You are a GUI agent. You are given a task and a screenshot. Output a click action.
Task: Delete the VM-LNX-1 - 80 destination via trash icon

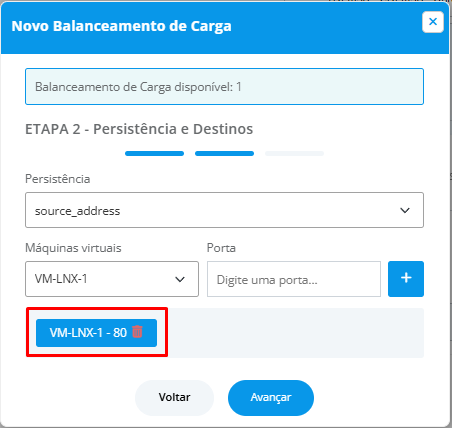point(137,332)
